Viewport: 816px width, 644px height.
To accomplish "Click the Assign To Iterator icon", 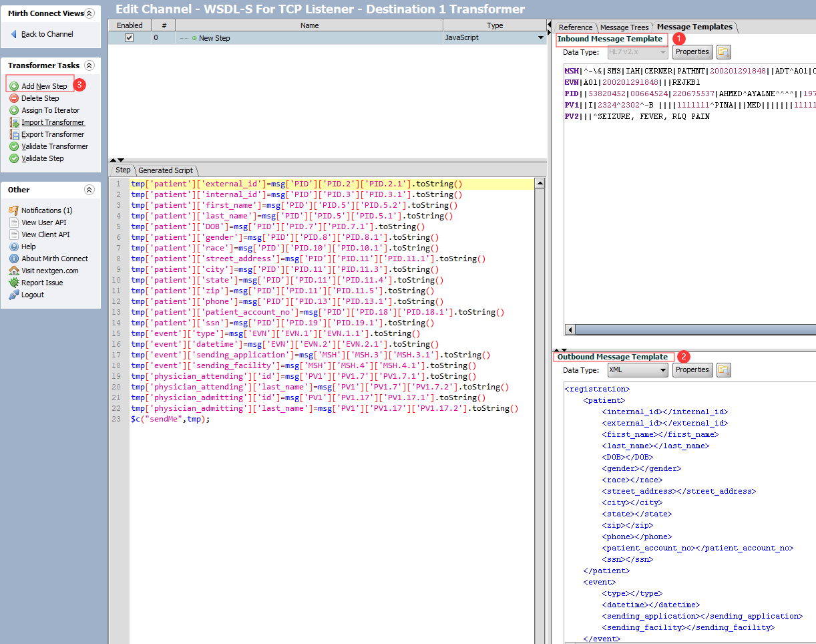I will click(14, 110).
